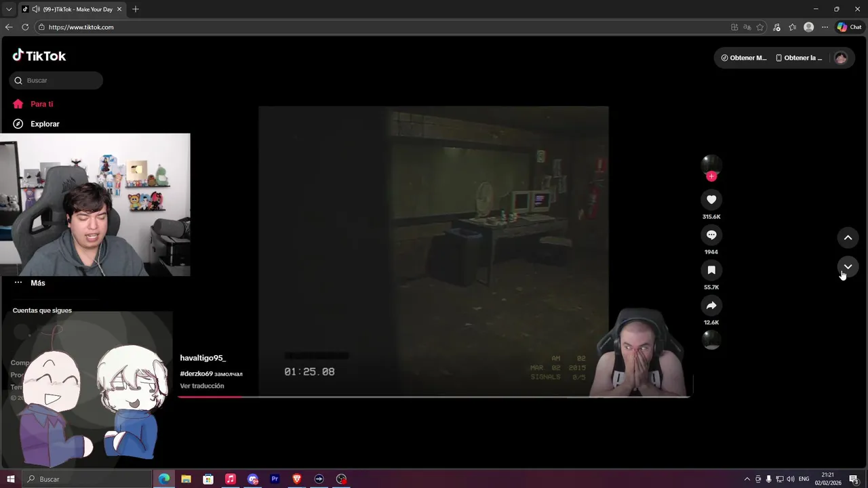Open the volume control in tray
The width and height of the screenshot is (868, 488).
point(791,479)
